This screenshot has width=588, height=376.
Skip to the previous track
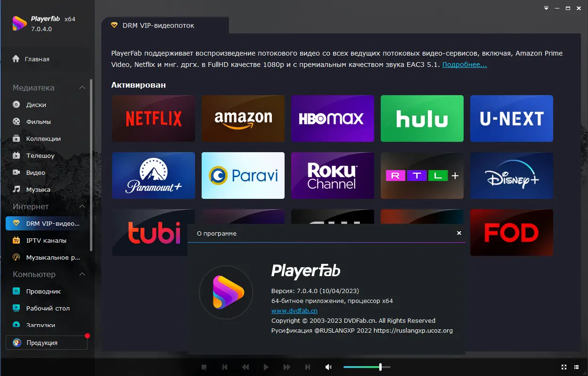(225, 367)
